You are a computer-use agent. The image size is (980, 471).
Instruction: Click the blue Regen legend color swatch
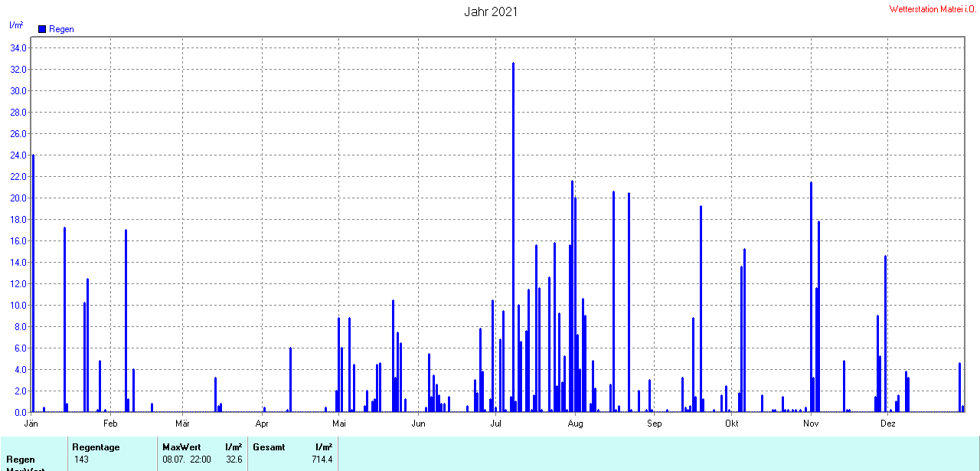[42, 29]
